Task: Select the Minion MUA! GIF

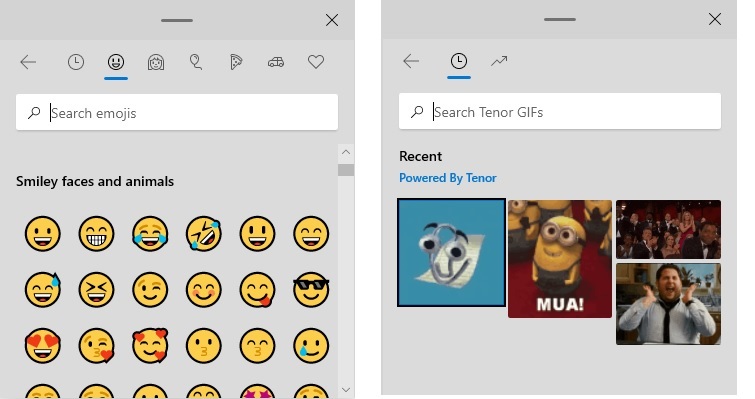Action: (560, 259)
